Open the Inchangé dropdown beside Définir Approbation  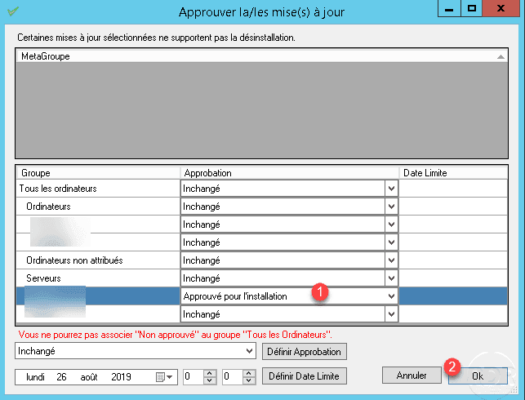[x=249, y=351]
